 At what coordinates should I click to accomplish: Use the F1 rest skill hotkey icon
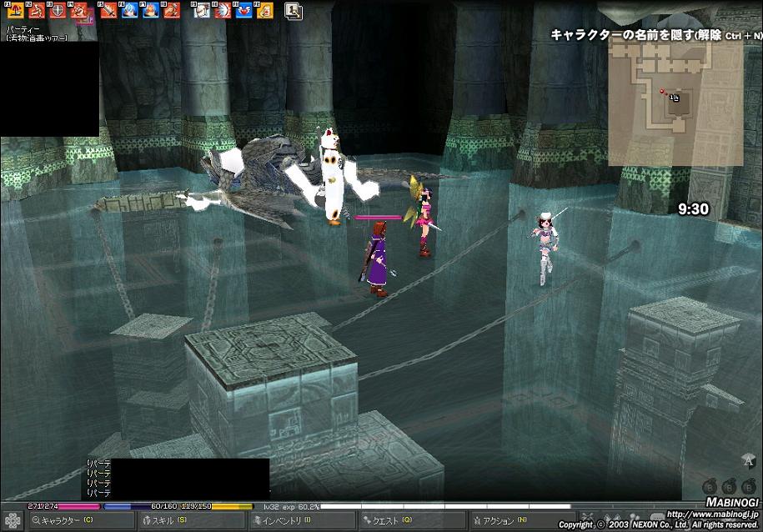15,10
